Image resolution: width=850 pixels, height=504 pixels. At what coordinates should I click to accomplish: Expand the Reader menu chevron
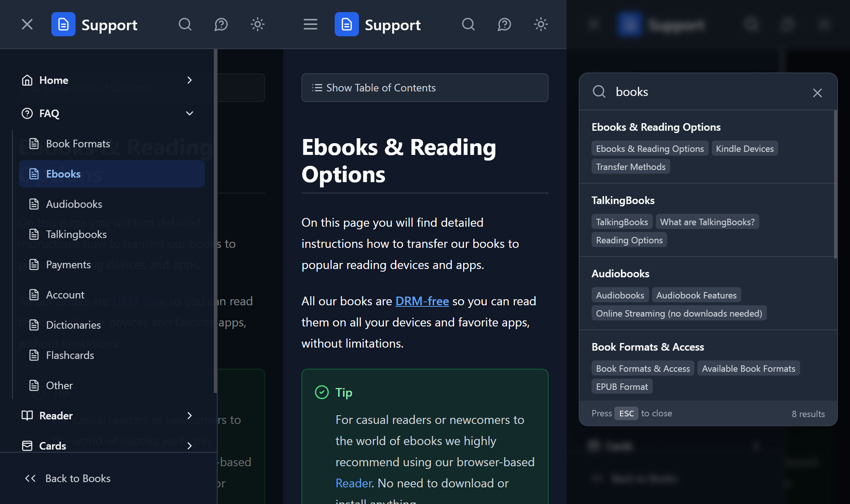pos(190,416)
